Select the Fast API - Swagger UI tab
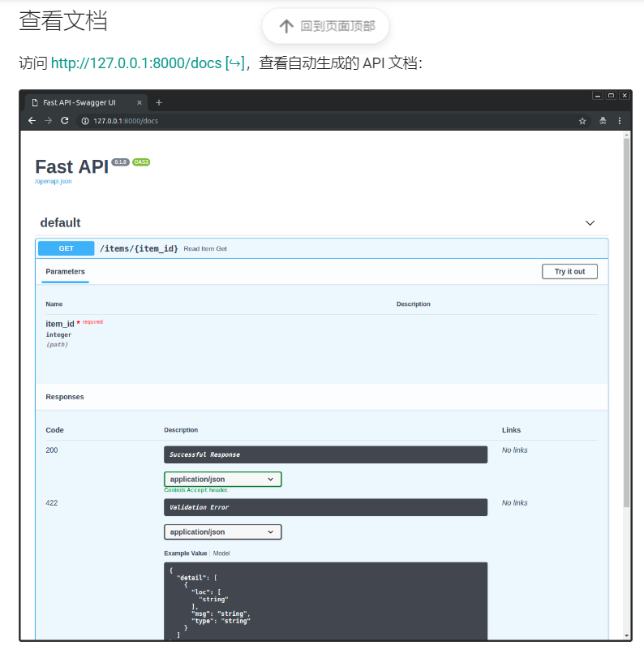 [87, 102]
